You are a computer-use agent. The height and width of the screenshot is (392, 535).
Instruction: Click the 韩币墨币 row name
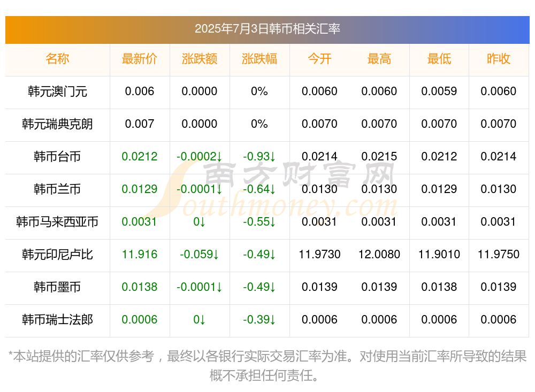[57, 287]
